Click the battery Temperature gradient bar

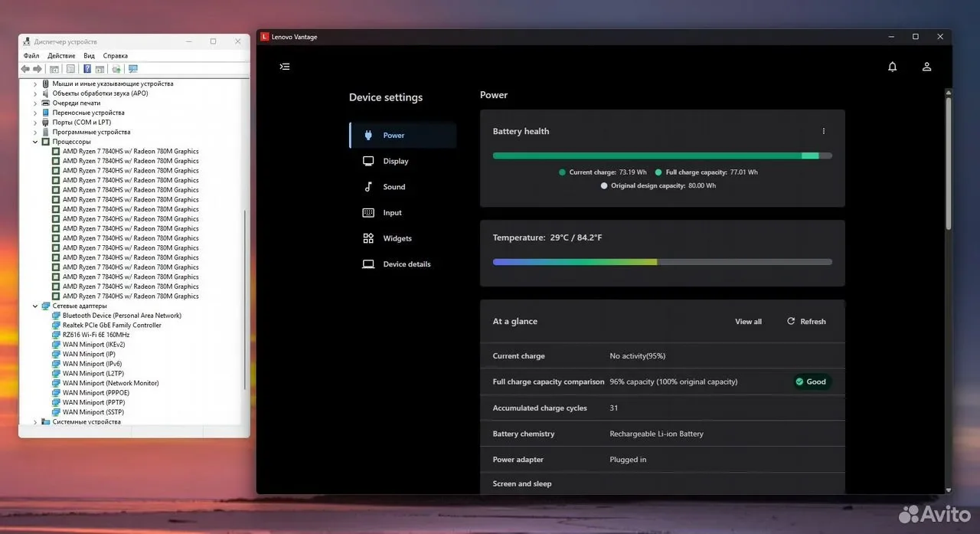tap(662, 262)
